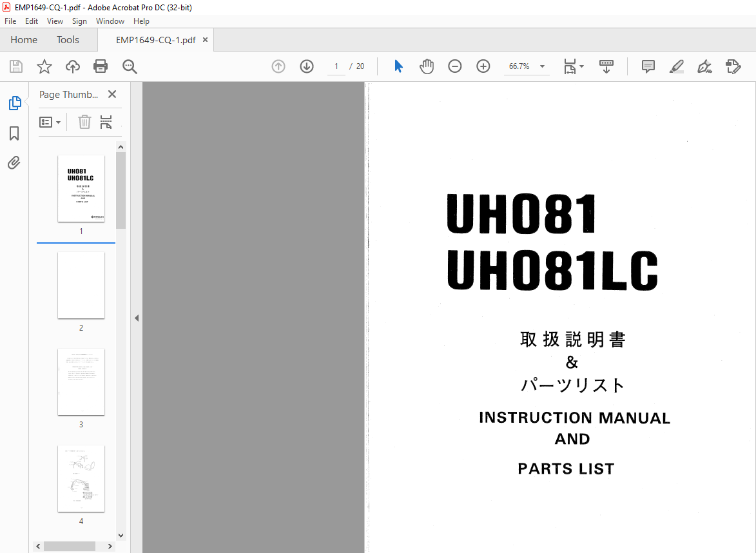
Task: Click the UH081LC heading in document
Action: (x=552, y=271)
